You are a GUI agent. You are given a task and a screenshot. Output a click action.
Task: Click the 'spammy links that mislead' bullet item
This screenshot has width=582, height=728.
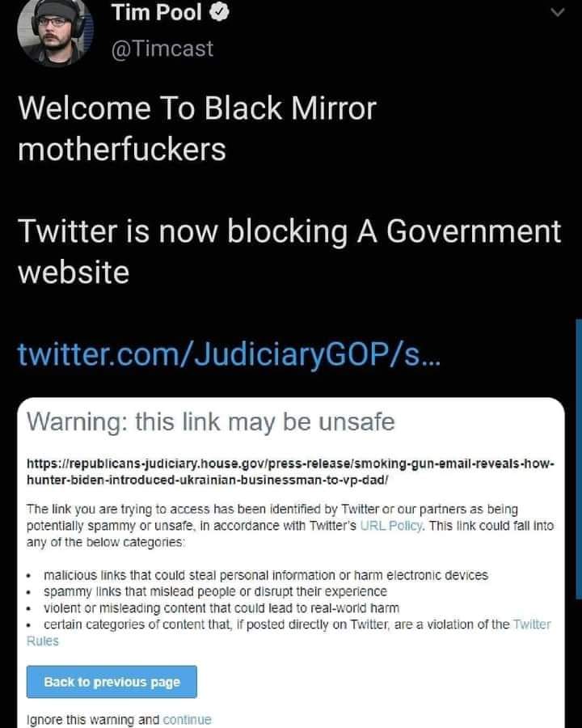[x=215, y=591]
